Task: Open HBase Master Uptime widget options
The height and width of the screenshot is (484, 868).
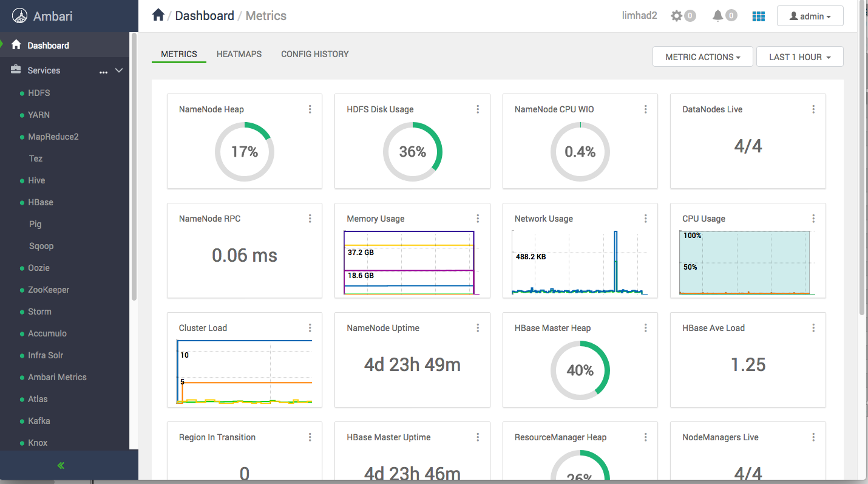Action: tap(478, 437)
